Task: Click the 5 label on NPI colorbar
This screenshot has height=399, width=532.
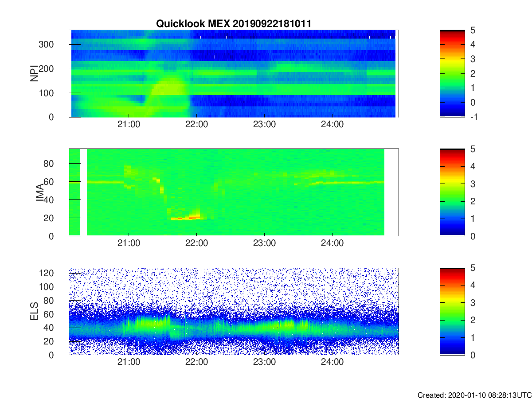Action: [x=472, y=30]
